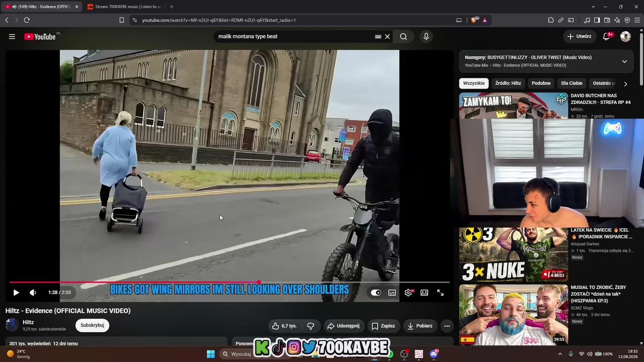Open the account avatar menu
The height and width of the screenshot is (362, 644).
(625, 37)
